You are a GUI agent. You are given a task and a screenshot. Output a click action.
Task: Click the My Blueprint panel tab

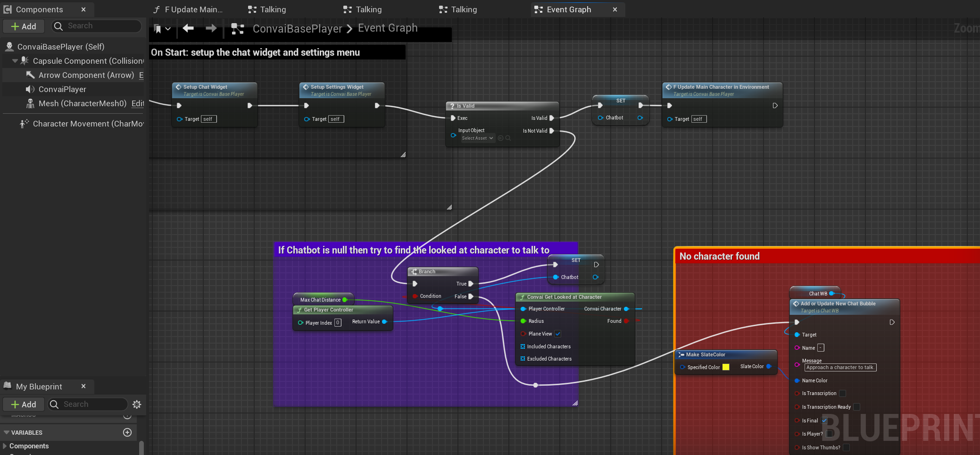pos(39,387)
